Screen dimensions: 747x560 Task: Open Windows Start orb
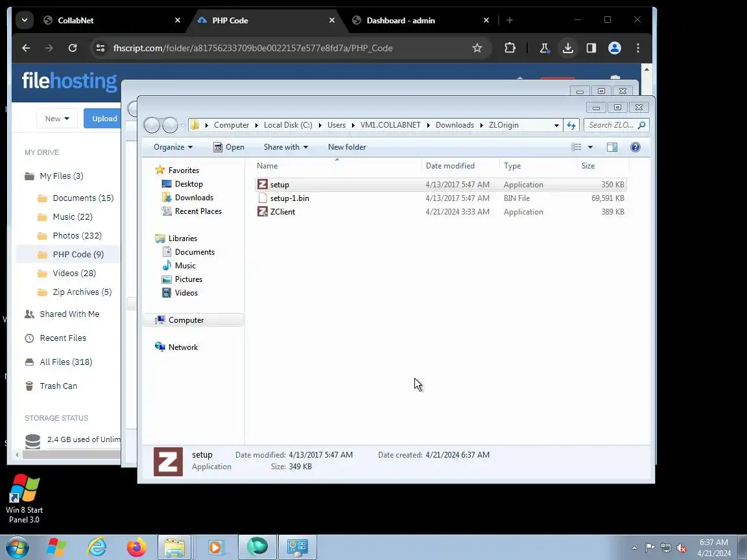click(17, 548)
